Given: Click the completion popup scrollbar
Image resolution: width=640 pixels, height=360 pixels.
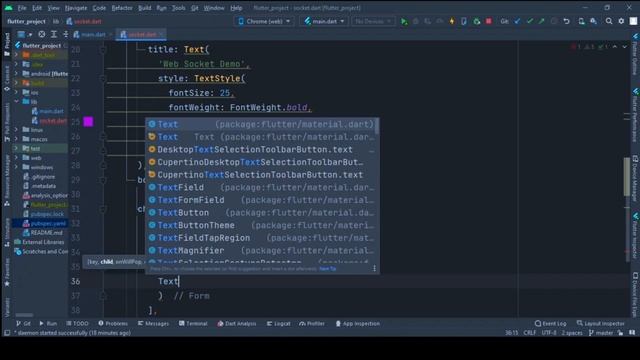Looking at the screenshot, I should pyautogui.click(x=376, y=127).
